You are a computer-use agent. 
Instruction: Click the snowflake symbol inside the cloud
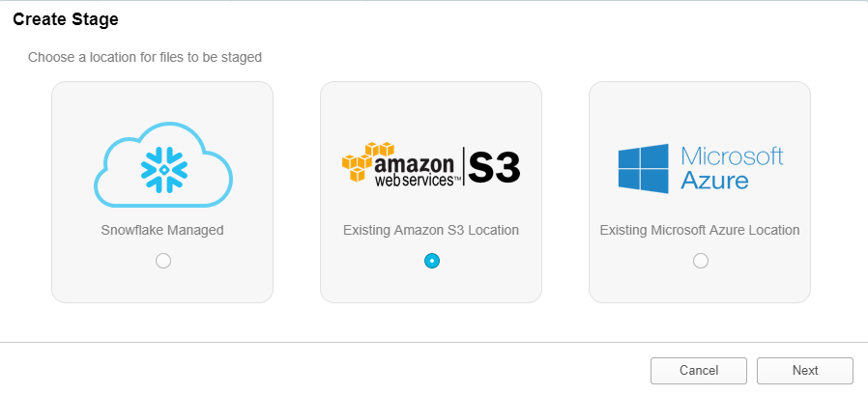(x=164, y=169)
